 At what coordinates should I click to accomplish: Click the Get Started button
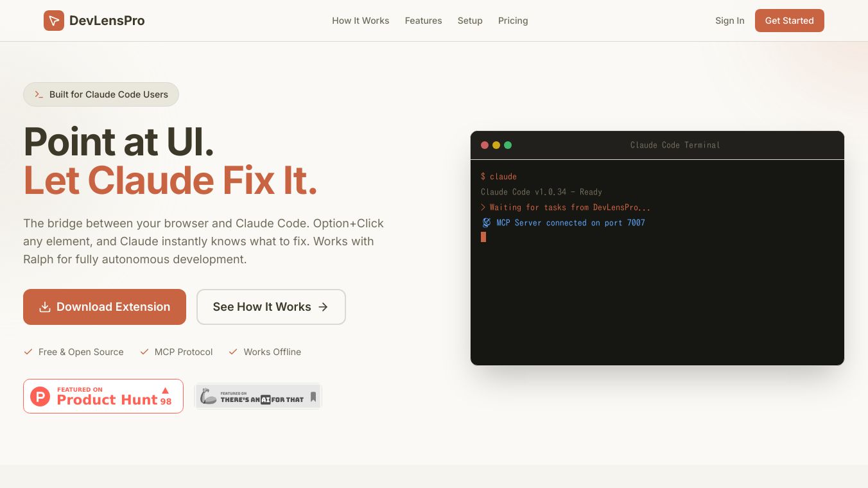tap(790, 21)
